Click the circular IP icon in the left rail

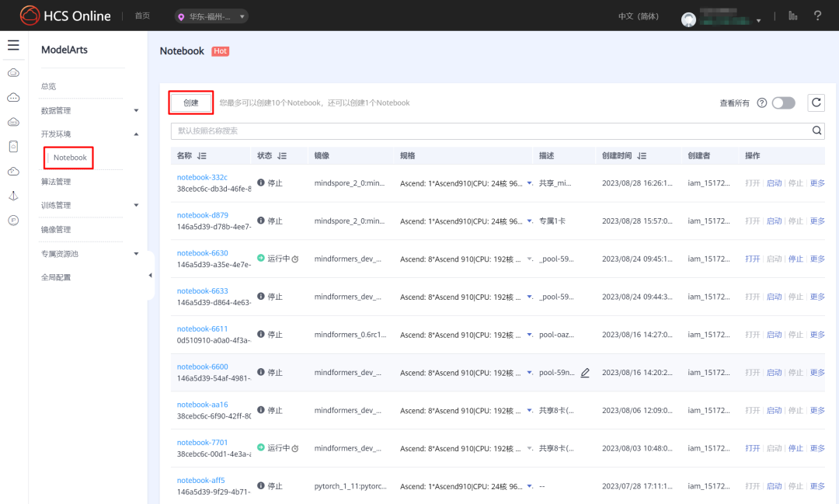[13, 221]
